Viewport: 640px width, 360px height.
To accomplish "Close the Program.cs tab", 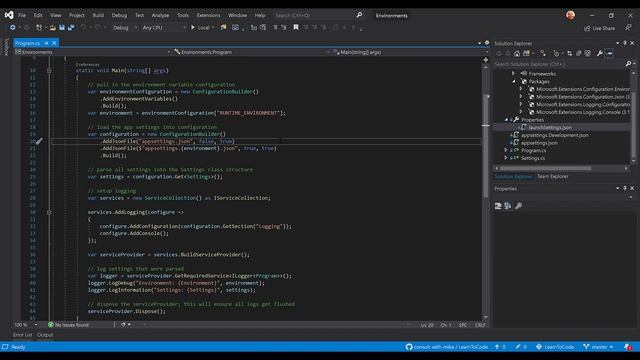I will coord(54,43).
